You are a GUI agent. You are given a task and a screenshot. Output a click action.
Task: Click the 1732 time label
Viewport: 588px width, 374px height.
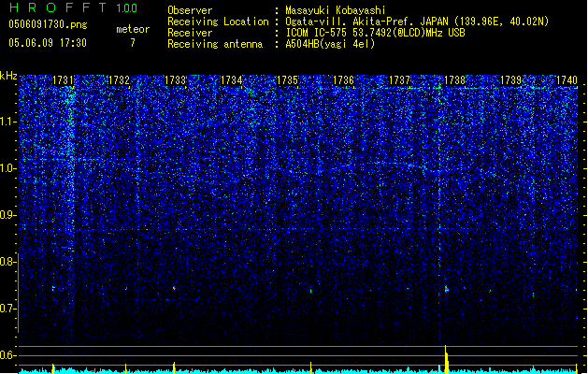coord(119,80)
